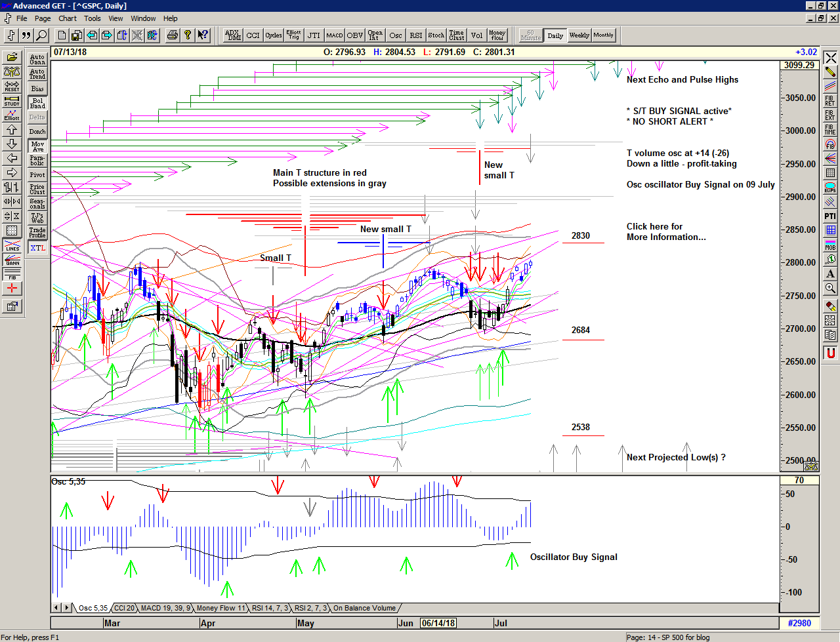Toggle the Bol Band study

(37, 103)
